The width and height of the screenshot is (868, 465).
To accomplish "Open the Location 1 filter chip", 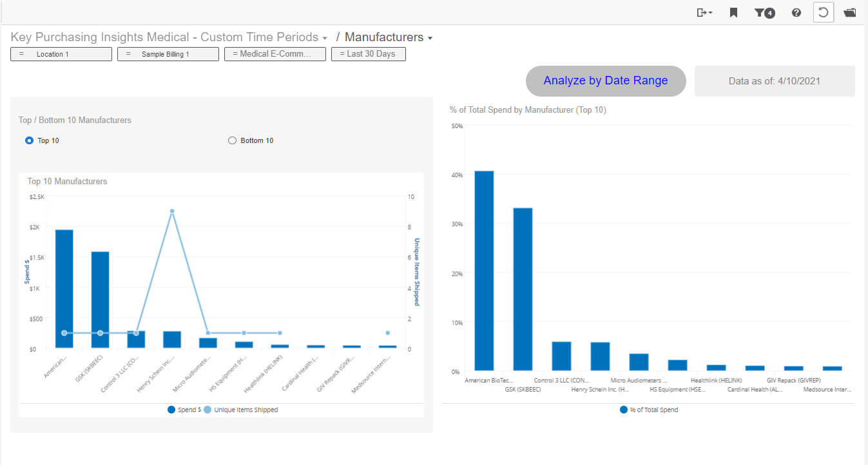I will (x=61, y=54).
